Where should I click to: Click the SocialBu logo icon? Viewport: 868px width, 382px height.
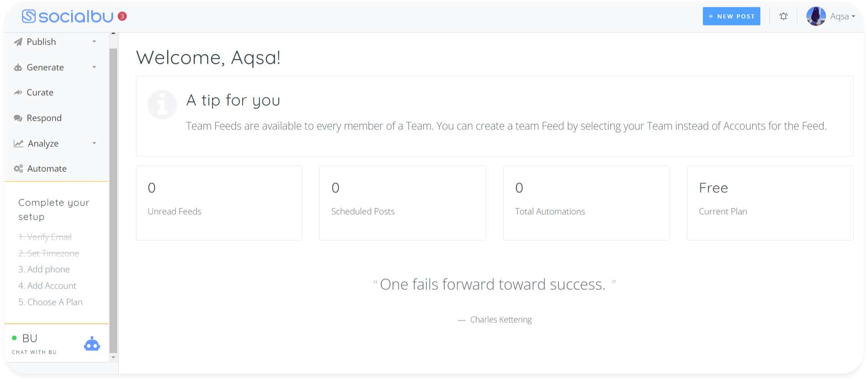(x=29, y=16)
